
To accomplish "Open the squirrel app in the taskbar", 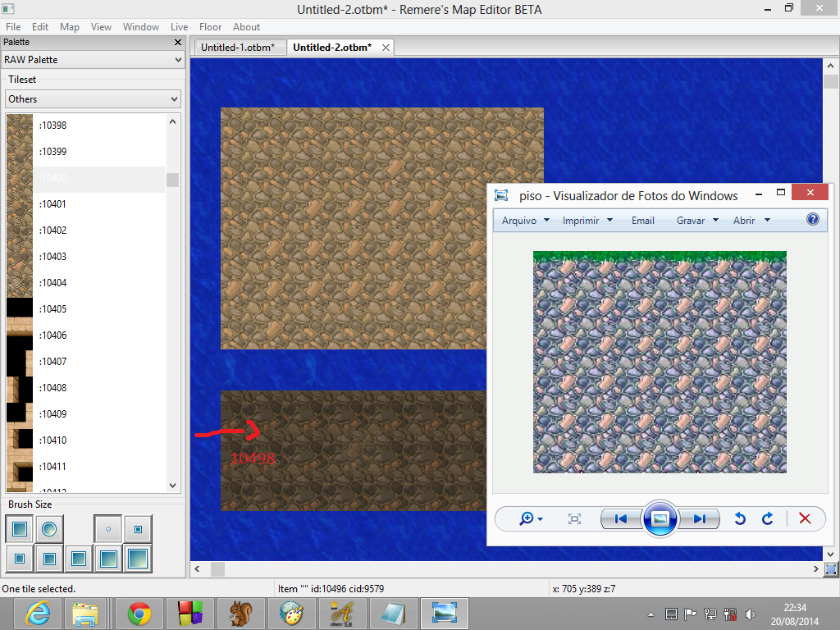I will (x=240, y=614).
